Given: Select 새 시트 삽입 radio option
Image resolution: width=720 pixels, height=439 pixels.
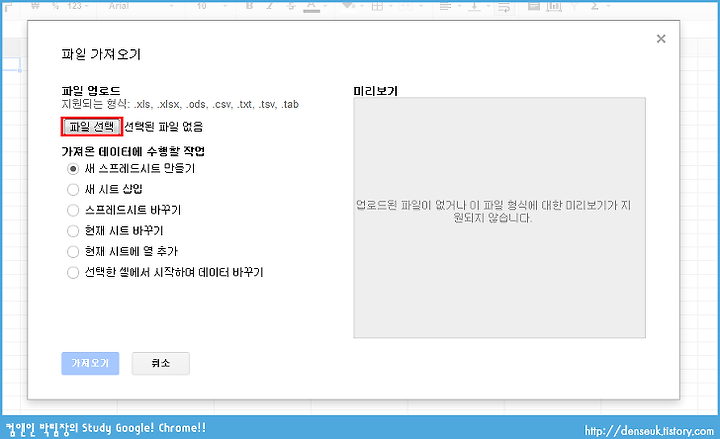Looking at the screenshot, I should (x=73, y=189).
